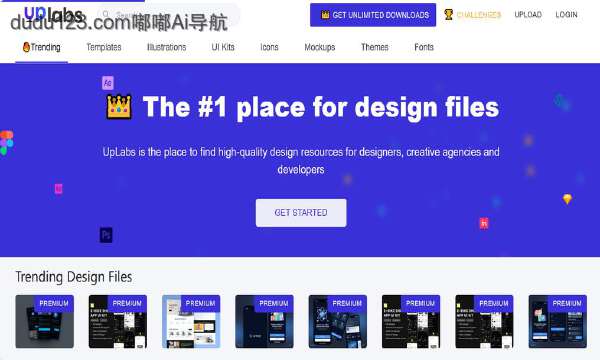Click the After Effects Ae icon in banner

pos(108,83)
